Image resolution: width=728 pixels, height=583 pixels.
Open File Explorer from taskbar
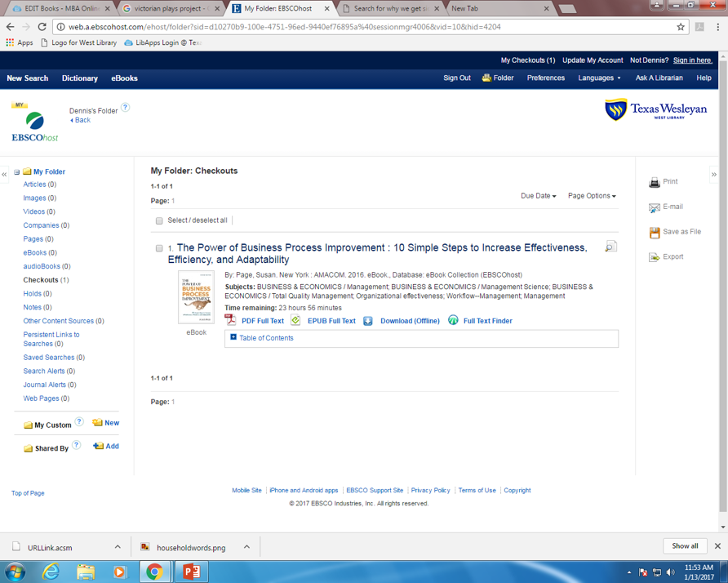click(86, 572)
